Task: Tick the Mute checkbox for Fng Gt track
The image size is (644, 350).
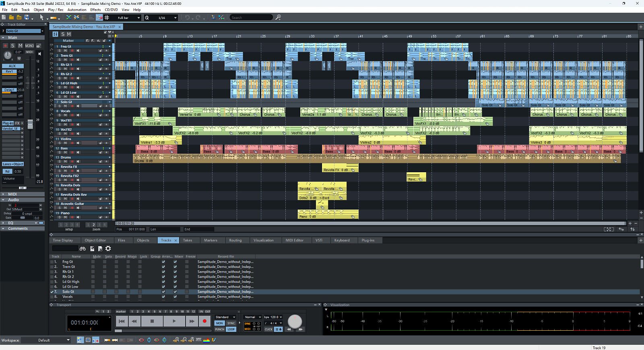Action: point(93,261)
